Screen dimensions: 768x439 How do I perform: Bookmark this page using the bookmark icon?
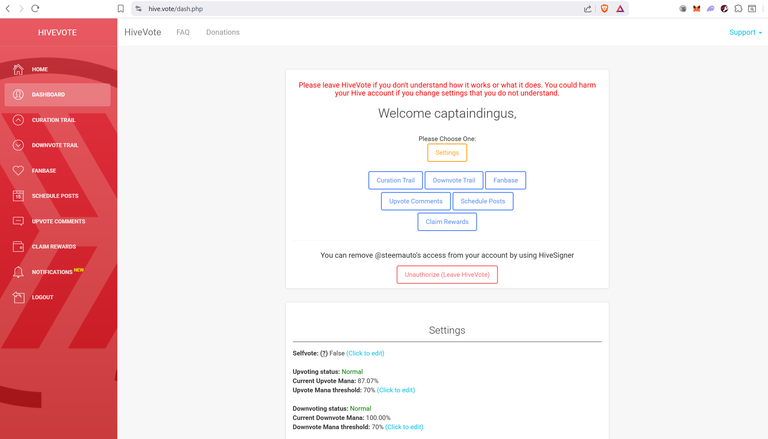pos(121,8)
